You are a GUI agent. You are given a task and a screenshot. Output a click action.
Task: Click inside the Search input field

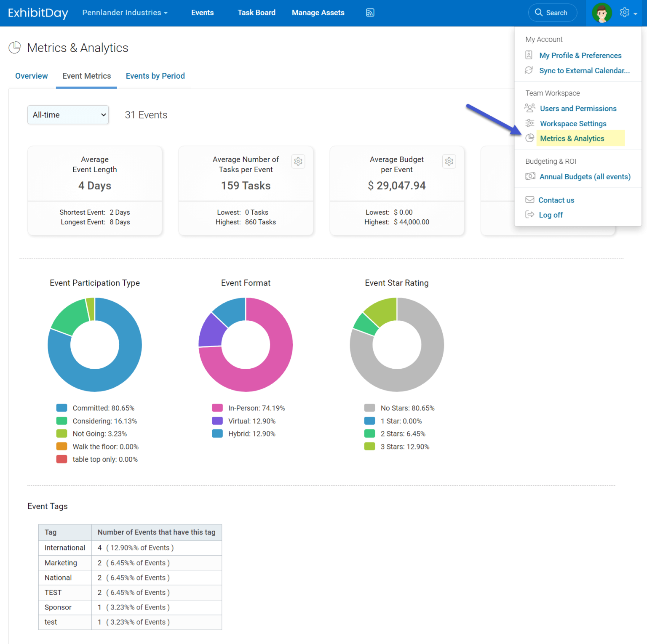(556, 13)
